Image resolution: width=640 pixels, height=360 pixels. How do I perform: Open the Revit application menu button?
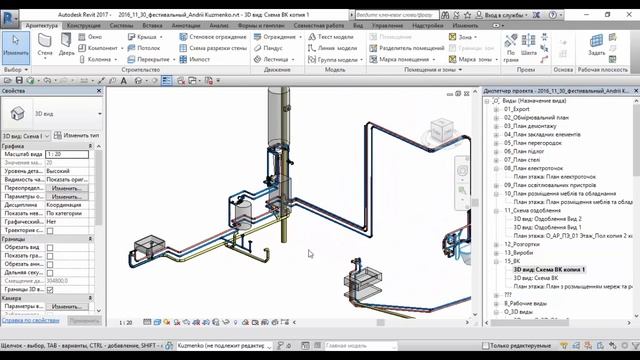click(9, 19)
